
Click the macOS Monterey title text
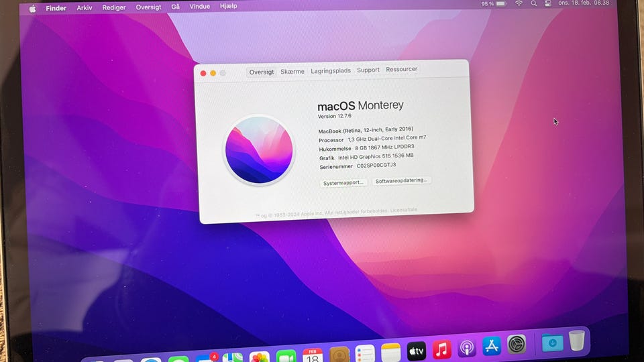[x=360, y=106]
